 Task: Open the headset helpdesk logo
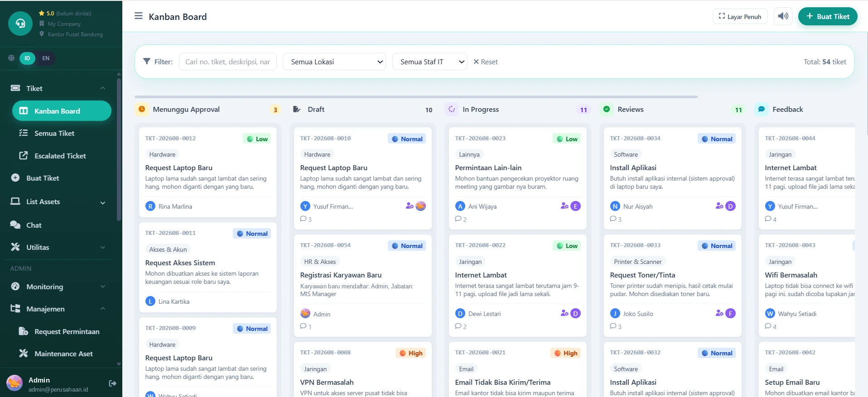coord(20,23)
